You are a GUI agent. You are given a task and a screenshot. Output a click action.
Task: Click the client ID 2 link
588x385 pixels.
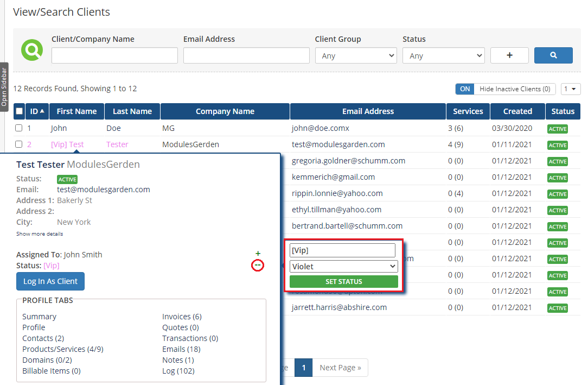point(29,144)
